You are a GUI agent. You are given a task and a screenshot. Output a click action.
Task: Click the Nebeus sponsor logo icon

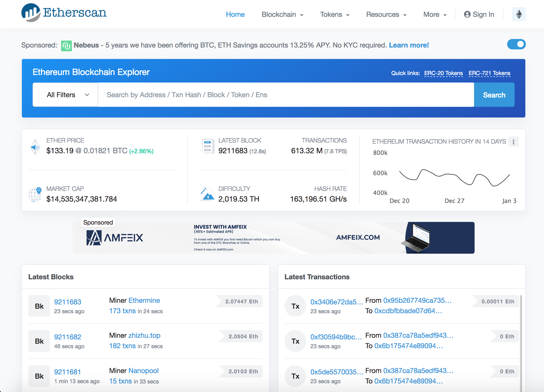66,46
